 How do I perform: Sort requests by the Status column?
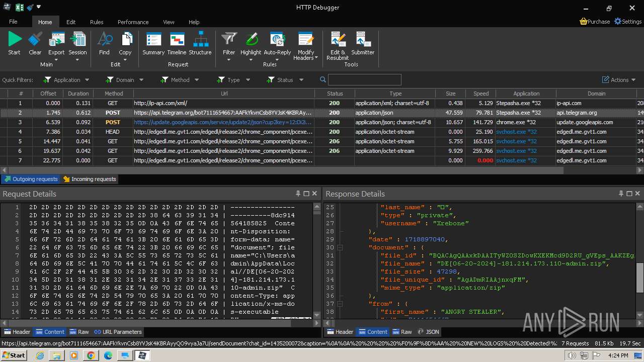pos(335,94)
